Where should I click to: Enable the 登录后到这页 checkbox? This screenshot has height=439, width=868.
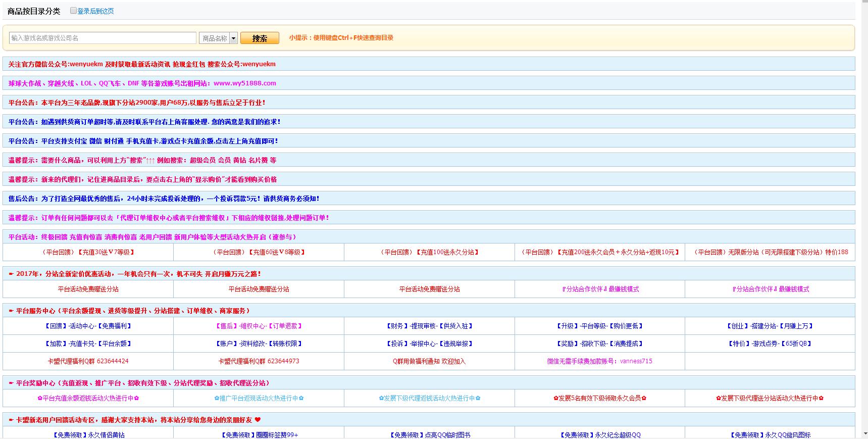tap(73, 11)
